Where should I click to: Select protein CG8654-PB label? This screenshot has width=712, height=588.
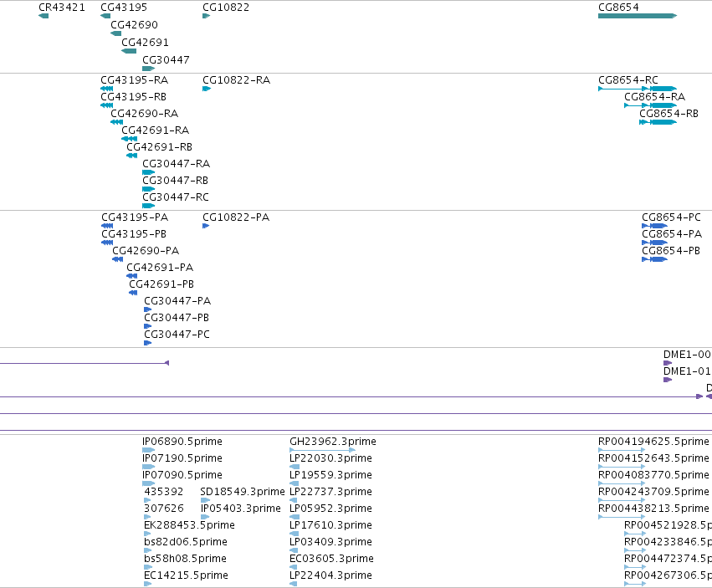[671, 251]
